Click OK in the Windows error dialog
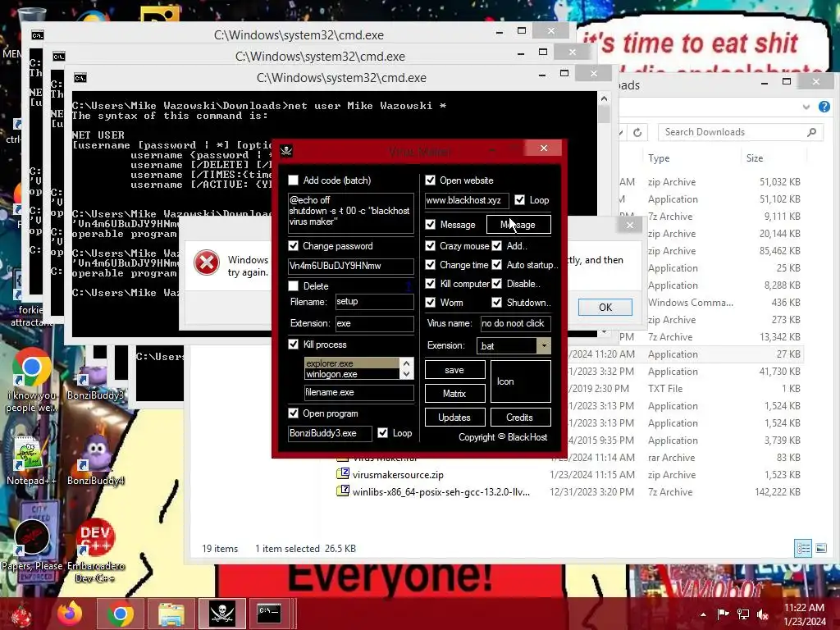840x630 pixels. [605, 307]
